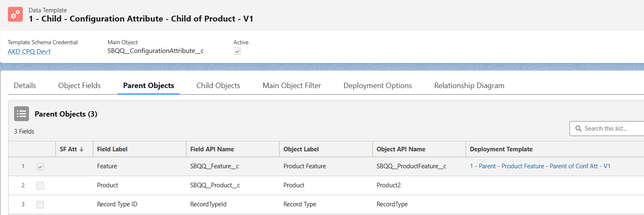Switch to the Deployment Options tab
644x215 pixels.
tap(378, 86)
